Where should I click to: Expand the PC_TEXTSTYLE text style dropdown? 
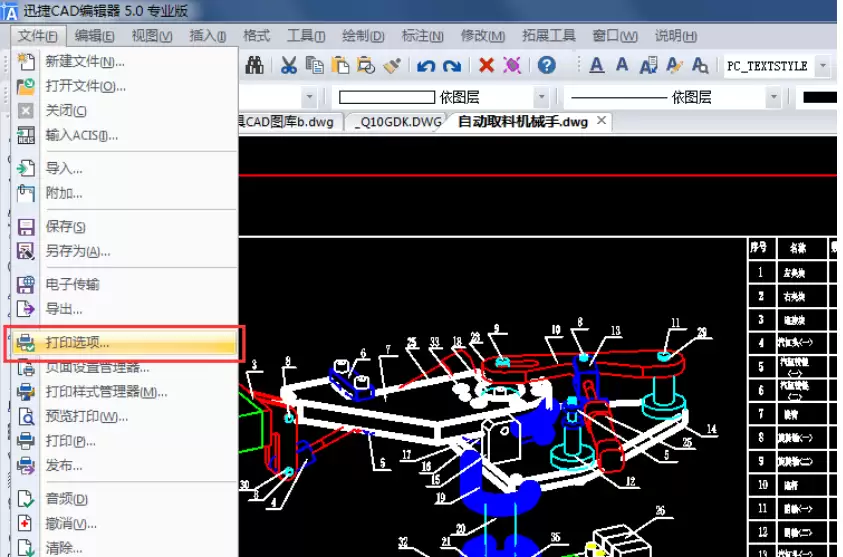point(823,66)
